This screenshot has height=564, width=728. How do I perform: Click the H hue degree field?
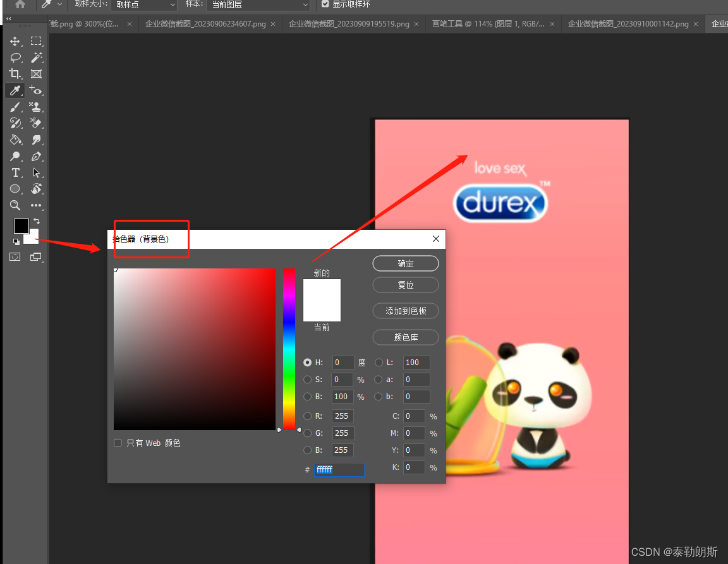343,363
